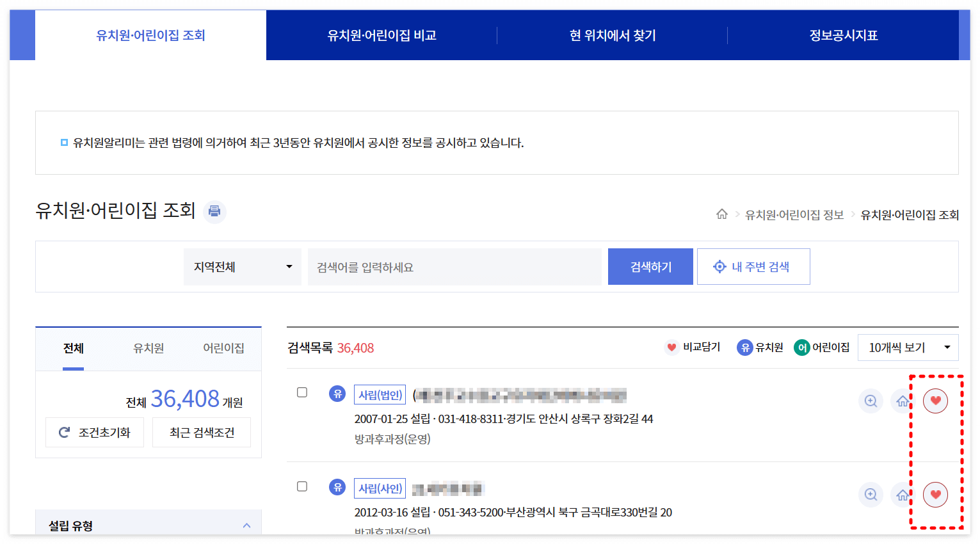Switch to the 정보공시지표 tab
The width and height of the screenshot is (980, 544).
pyautogui.click(x=842, y=35)
